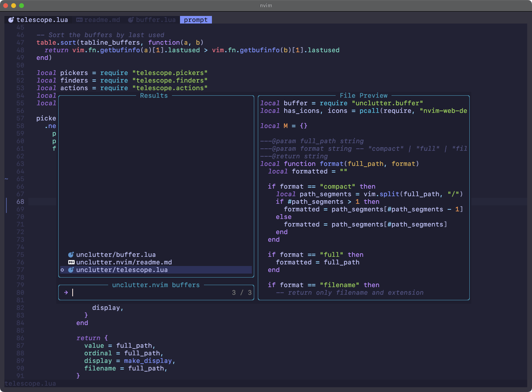Viewport: 532px width, 392px height.
Task: Click the Results panel title
Action: [154, 96]
